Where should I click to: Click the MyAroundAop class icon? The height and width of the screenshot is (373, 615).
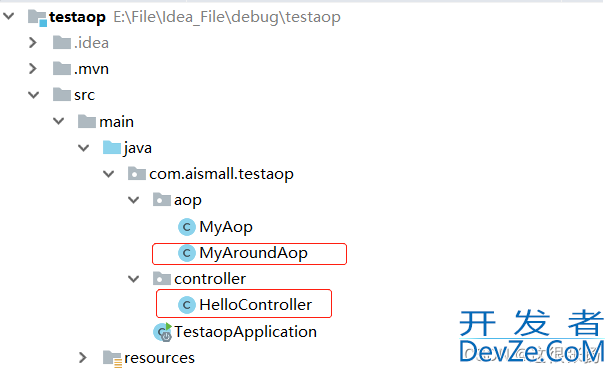[x=187, y=253]
